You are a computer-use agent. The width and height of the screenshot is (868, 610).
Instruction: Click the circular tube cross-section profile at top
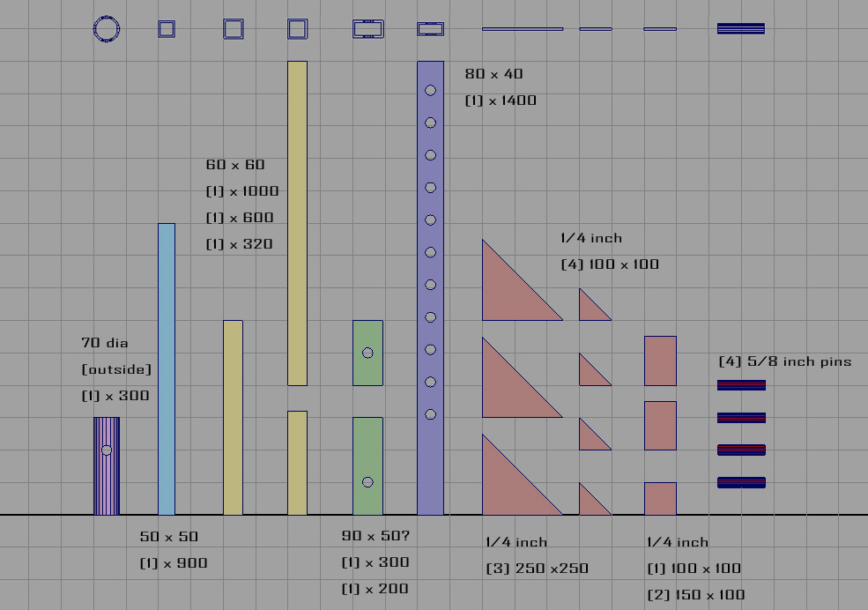pos(107,29)
